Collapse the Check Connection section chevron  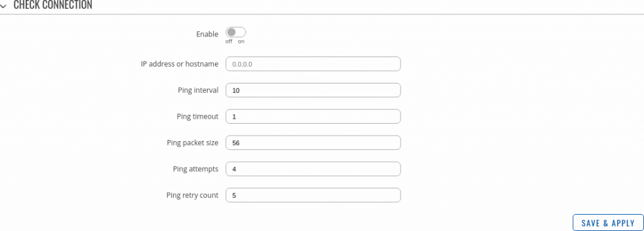(4, 6)
